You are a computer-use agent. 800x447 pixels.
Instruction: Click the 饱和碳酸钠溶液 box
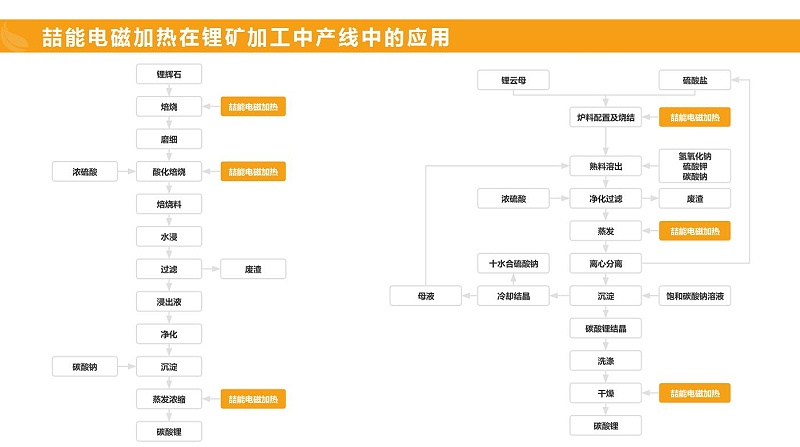pyautogui.click(x=695, y=296)
